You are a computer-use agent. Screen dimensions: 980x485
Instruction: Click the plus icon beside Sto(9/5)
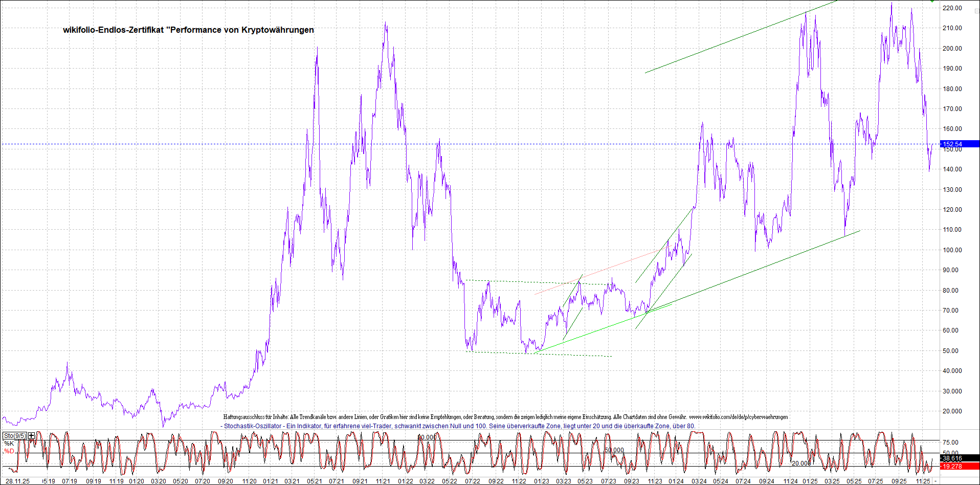32,436
